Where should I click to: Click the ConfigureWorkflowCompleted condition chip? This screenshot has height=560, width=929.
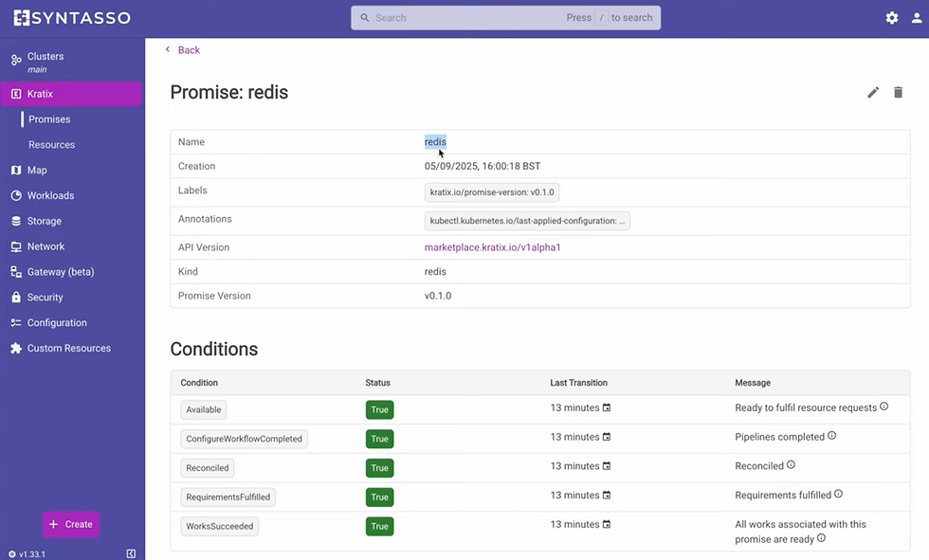[245, 439]
